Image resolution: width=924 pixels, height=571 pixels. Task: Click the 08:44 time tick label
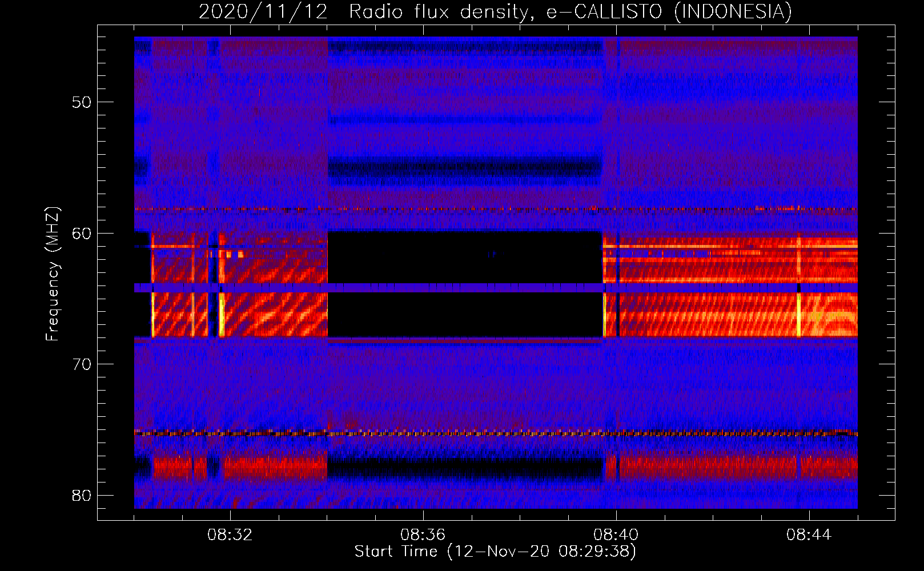click(809, 535)
